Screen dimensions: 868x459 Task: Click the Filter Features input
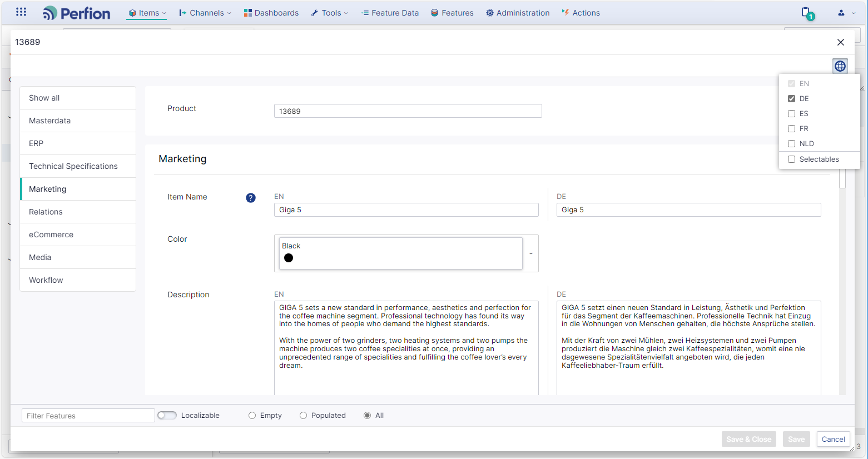[88, 416]
